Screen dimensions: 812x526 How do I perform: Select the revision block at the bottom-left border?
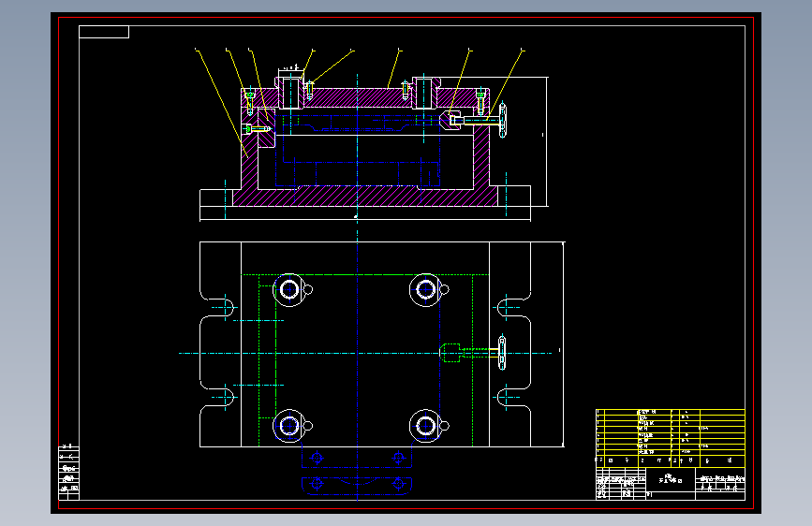click(x=69, y=472)
